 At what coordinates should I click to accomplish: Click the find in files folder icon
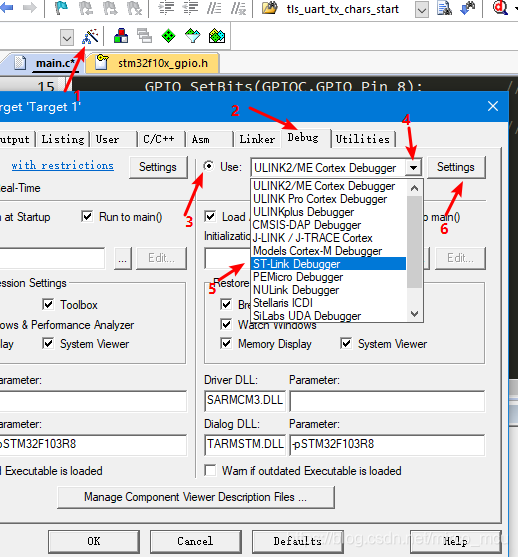pos(270,8)
